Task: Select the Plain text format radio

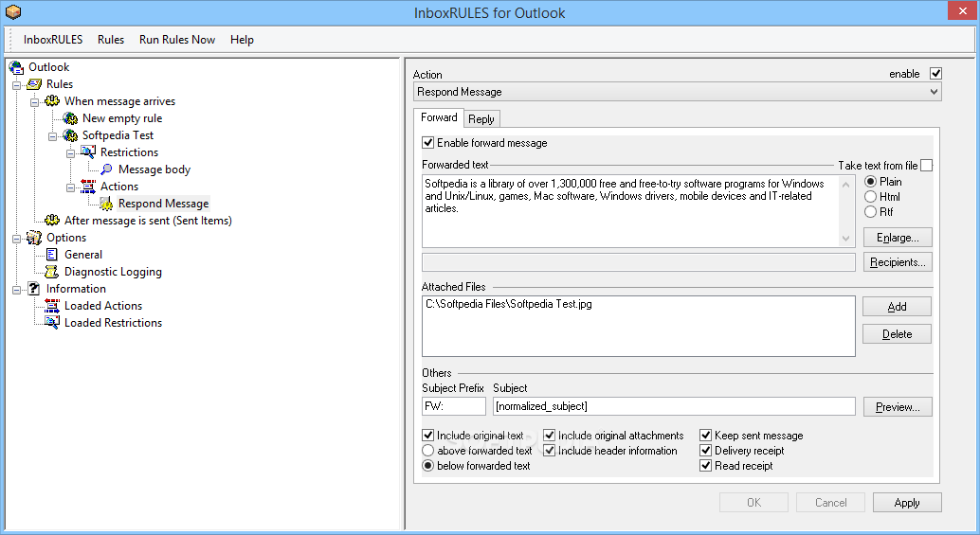Action: [871, 182]
